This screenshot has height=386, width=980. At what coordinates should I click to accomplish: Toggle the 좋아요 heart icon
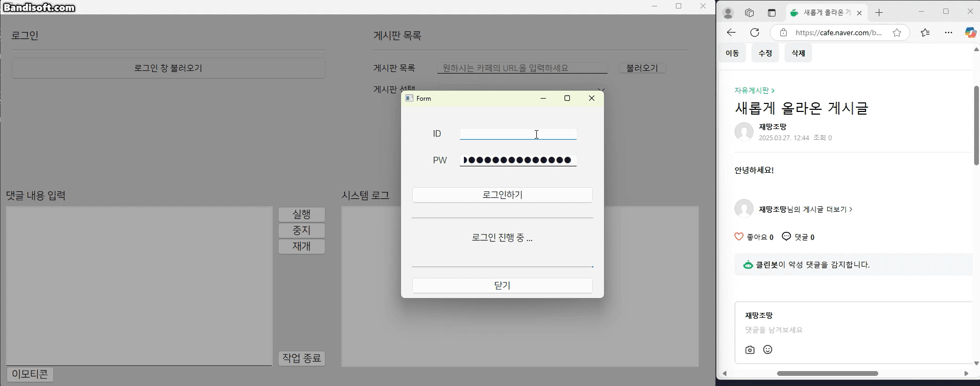point(739,237)
